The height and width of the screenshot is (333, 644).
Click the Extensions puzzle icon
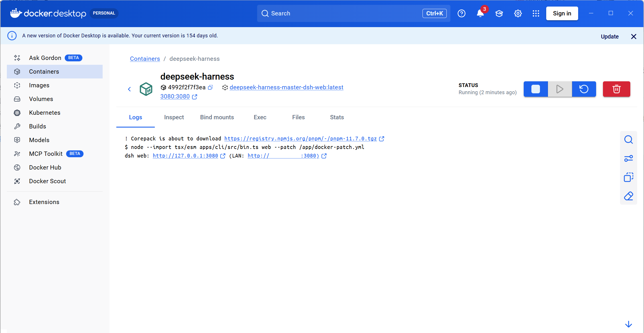point(17,202)
